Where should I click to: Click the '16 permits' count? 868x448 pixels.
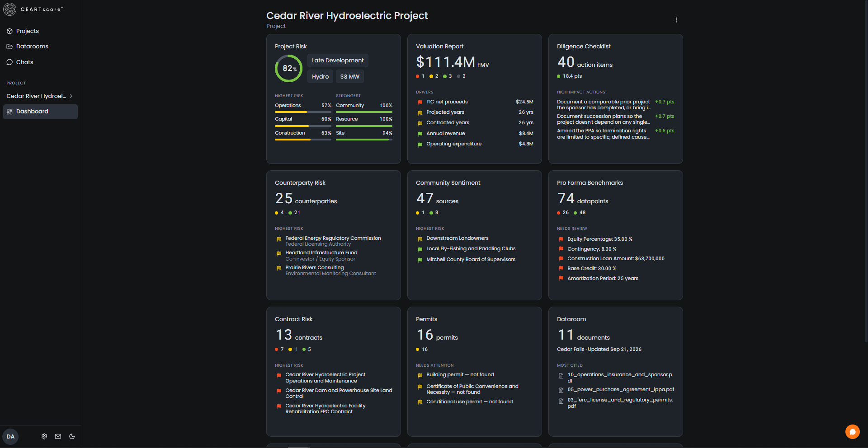click(437, 335)
